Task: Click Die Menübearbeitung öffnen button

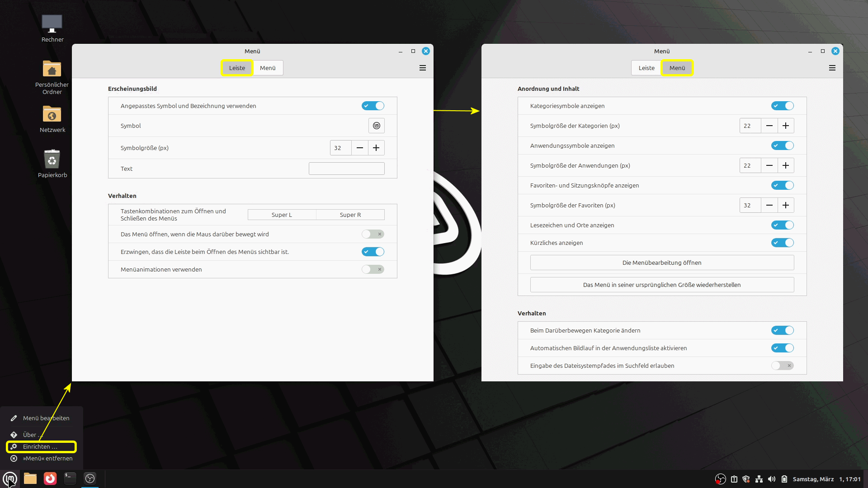Action: point(662,263)
